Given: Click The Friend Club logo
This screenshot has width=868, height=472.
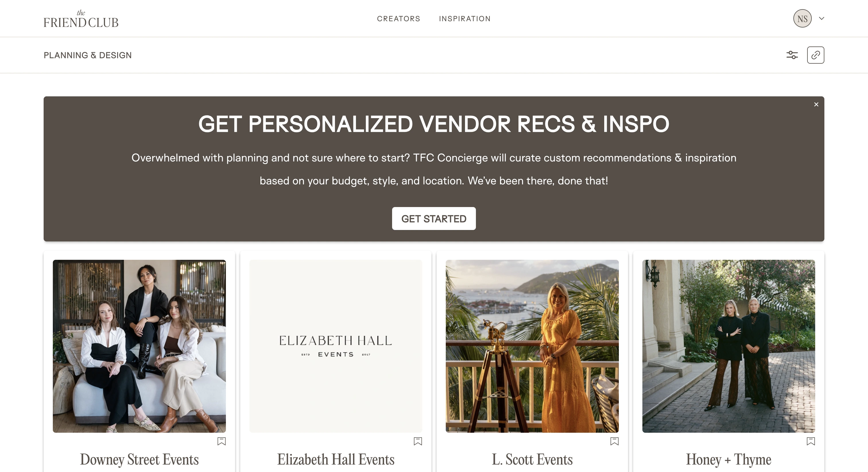Looking at the screenshot, I should (81, 19).
